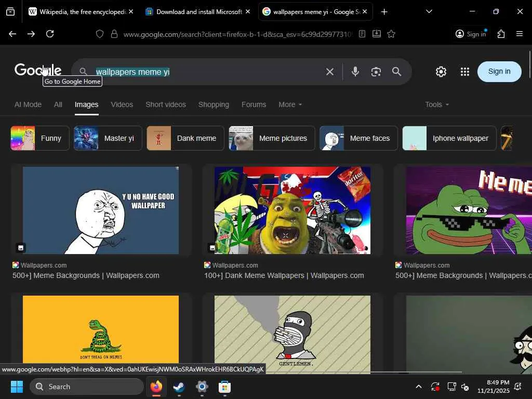Click Firefox account Sign in

pos(471,34)
